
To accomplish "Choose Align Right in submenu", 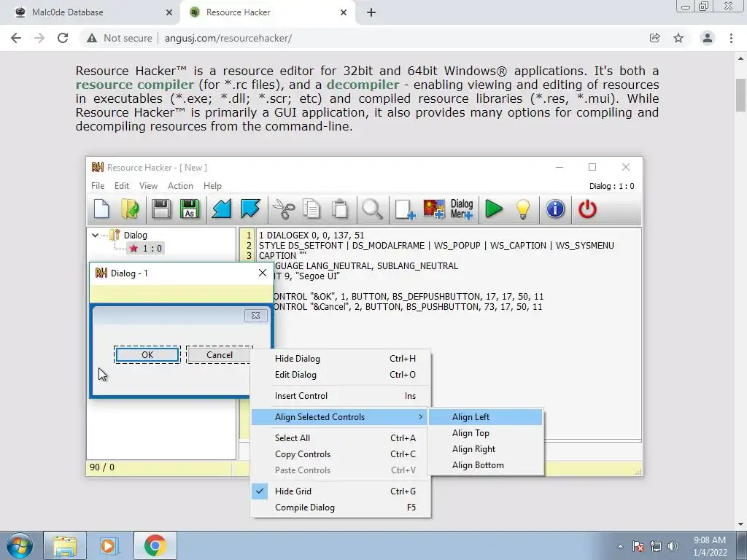I will (x=485, y=449).
